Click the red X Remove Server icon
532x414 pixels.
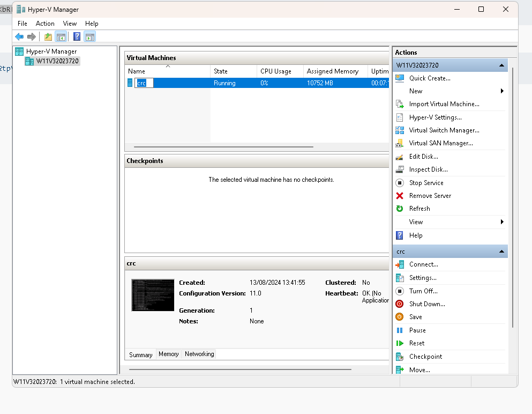pyautogui.click(x=400, y=196)
